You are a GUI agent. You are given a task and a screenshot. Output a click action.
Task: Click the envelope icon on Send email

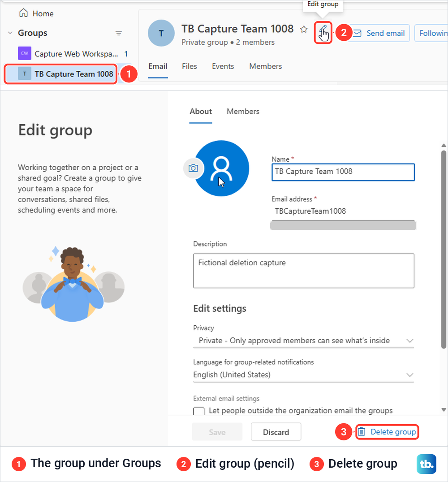[358, 33]
